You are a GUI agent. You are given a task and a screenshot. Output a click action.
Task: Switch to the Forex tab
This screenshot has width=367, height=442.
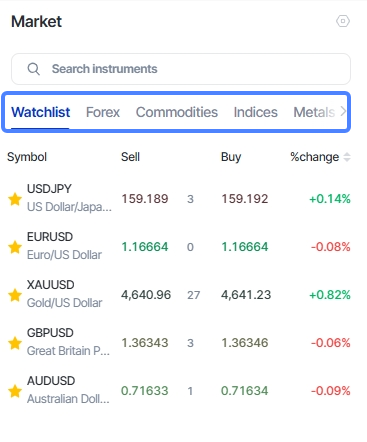(103, 112)
